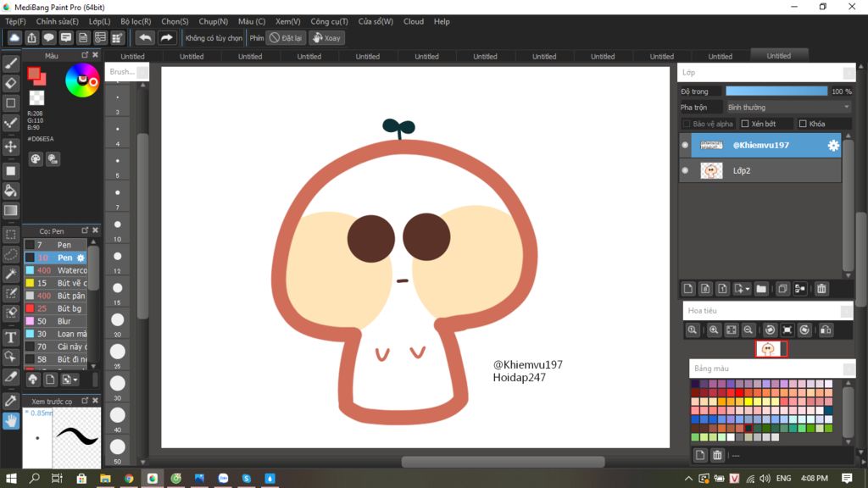Toggle the Khóa checkbox

[x=803, y=124]
